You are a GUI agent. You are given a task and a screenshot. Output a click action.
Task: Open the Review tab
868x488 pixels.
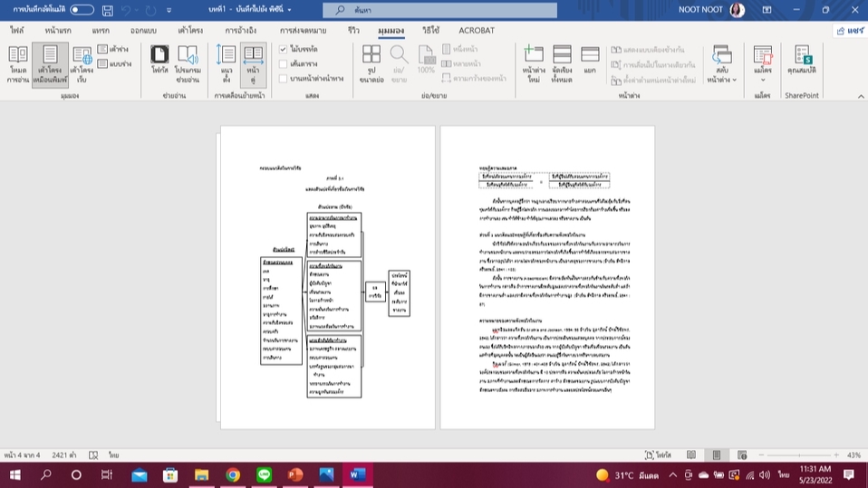[x=353, y=31]
